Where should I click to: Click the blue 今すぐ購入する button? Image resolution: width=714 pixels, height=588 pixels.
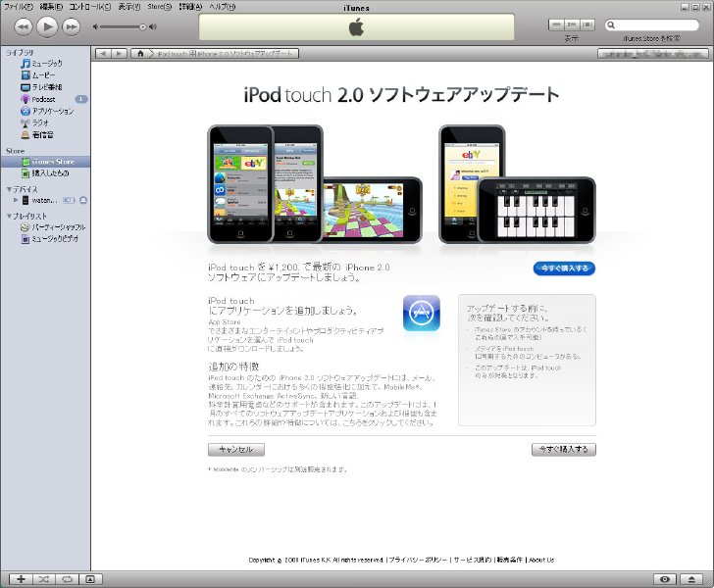coord(564,269)
